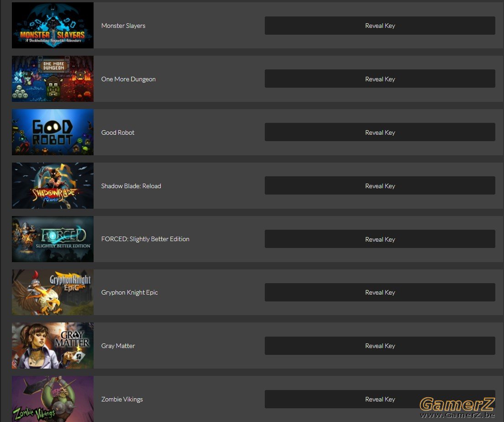Viewport: 504px width, 422px height.
Task: Reveal the key for Monster Slayers
Action: (x=380, y=26)
